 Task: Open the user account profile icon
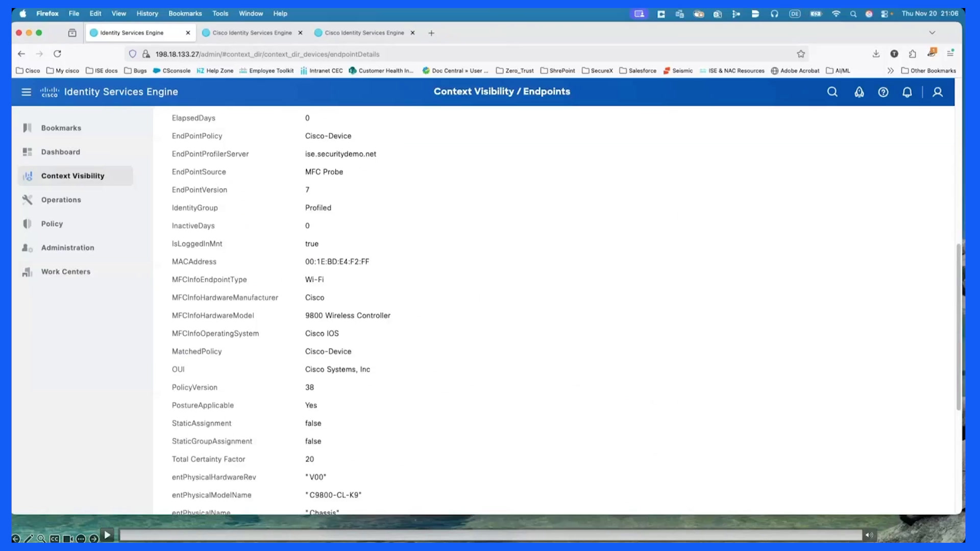pos(938,92)
